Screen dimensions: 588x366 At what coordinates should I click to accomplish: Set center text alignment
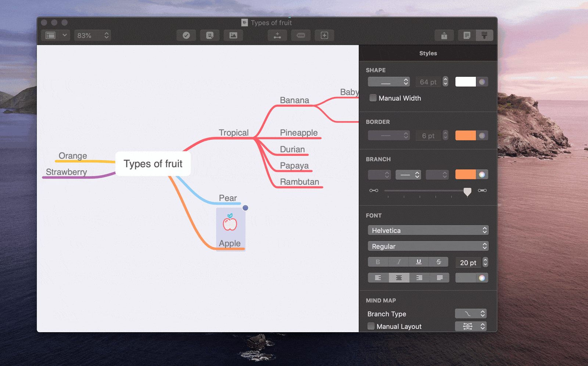(398, 277)
